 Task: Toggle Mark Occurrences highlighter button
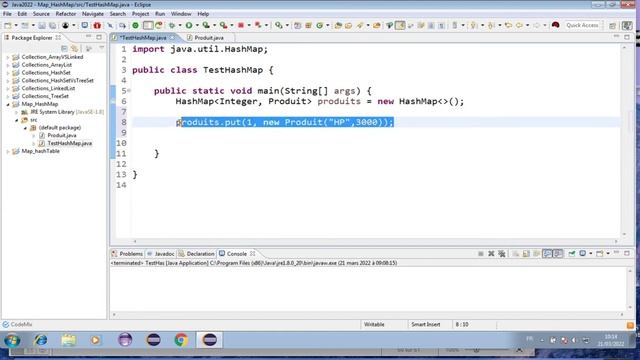click(x=400, y=25)
